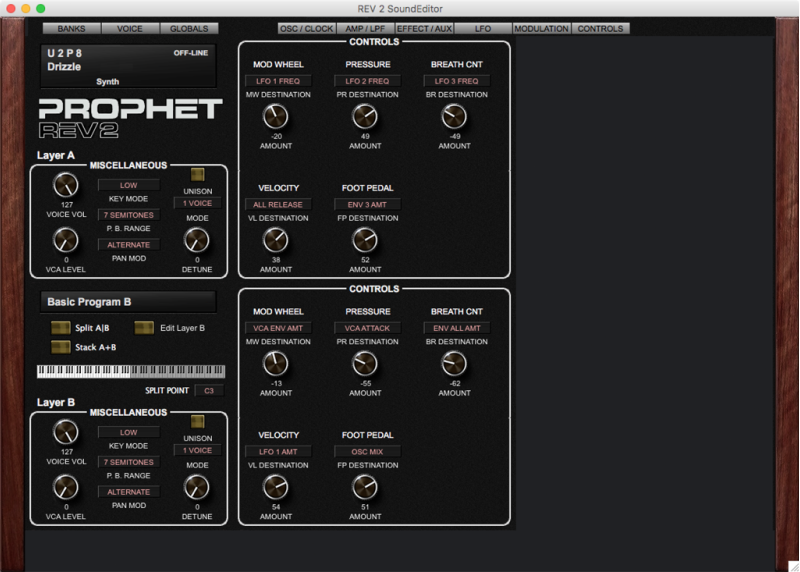The image size is (800, 572).
Task: Click Layer A VCA Level knob
Action: [65, 240]
